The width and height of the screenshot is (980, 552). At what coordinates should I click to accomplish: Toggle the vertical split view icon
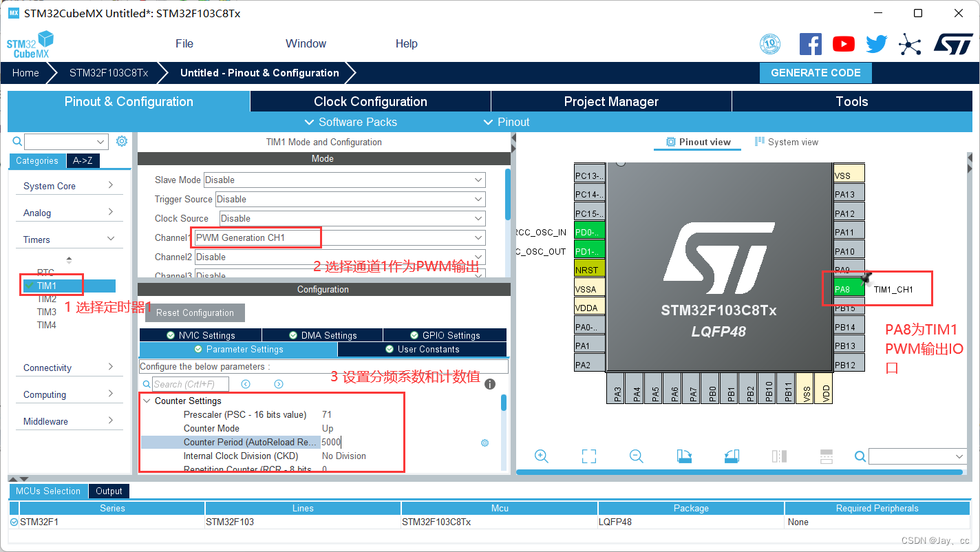pos(779,456)
